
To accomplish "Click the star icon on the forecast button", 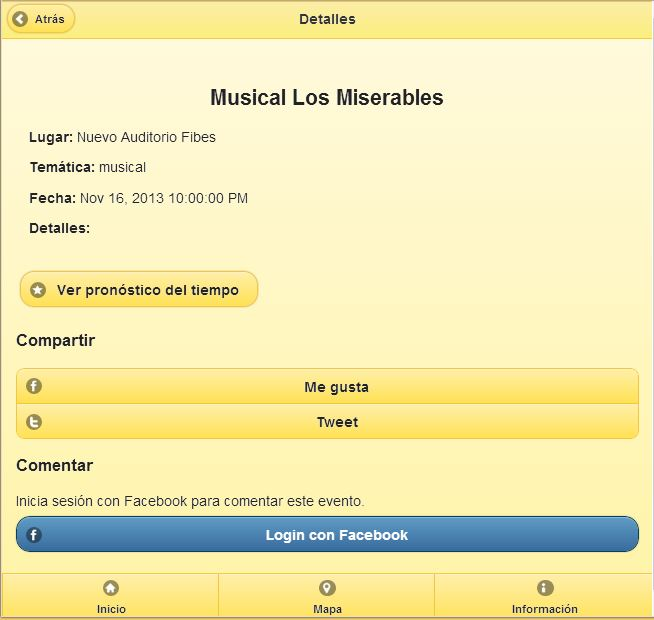I will click(38, 290).
